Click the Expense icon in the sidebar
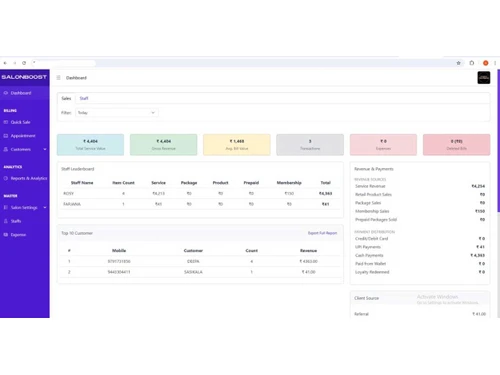The height and width of the screenshot is (375, 500). [6, 235]
